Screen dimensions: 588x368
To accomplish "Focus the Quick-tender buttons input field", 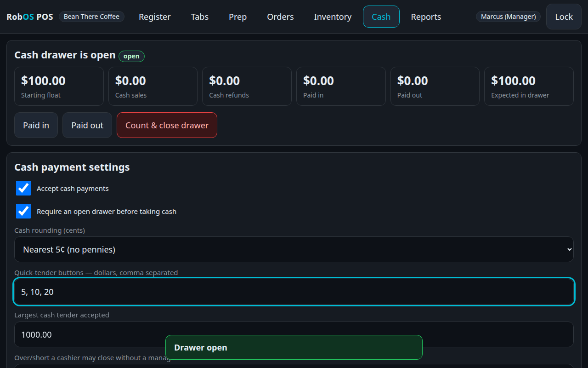I will tap(294, 292).
